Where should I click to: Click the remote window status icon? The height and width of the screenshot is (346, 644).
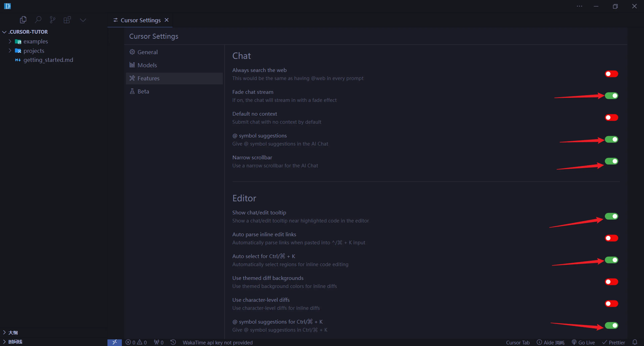[x=115, y=342]
